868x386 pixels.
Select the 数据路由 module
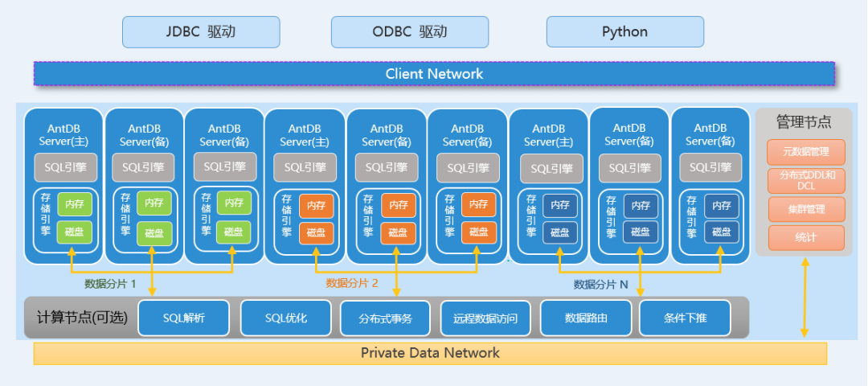coord(586,318)
